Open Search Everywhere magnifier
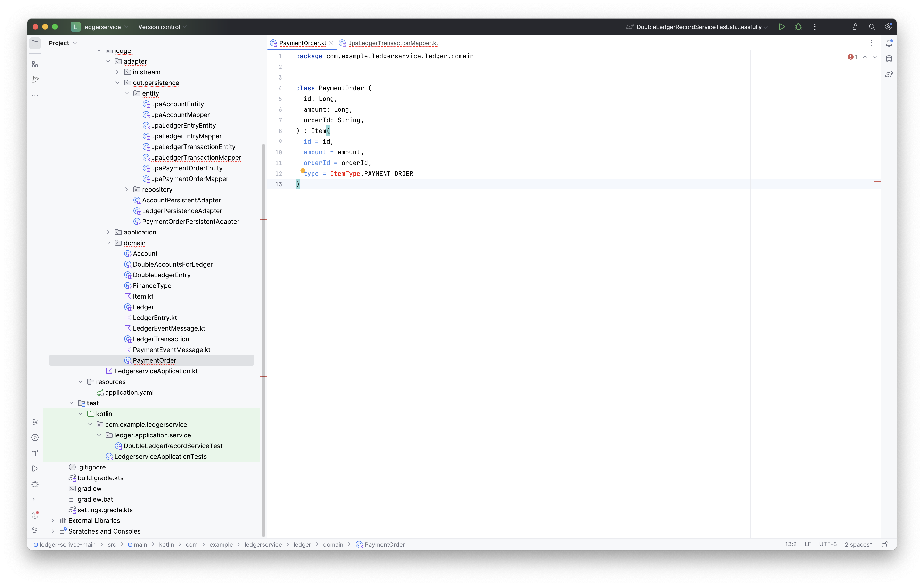 coord(872,27)
